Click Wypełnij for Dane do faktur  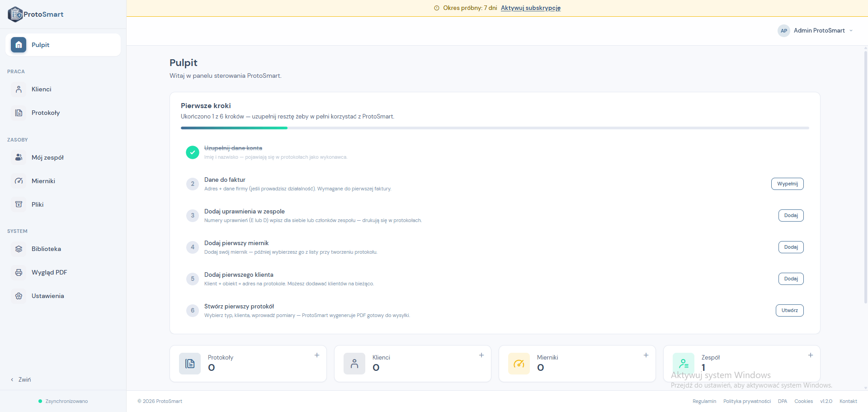click(x=788, y=184)
